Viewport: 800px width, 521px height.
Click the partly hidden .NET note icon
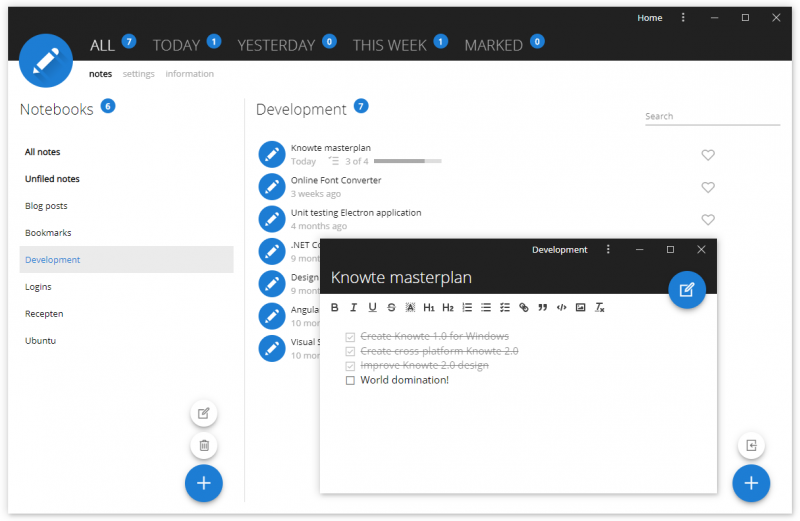(271, 252)
